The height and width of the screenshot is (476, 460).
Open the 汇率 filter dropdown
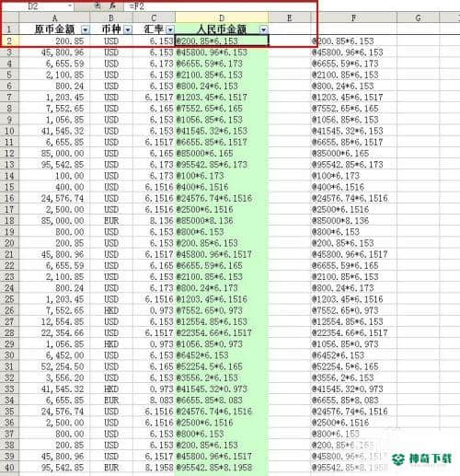(x=170, y=29)
